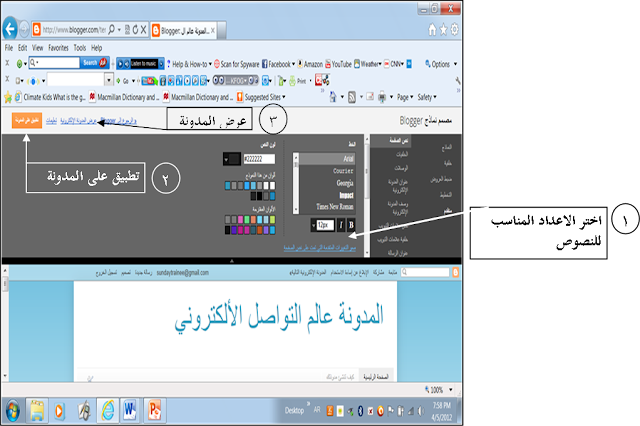Expand the Weather toolbar dropdown
The image size is (640, 426).
pyautogui.click(x=380, y=64)
